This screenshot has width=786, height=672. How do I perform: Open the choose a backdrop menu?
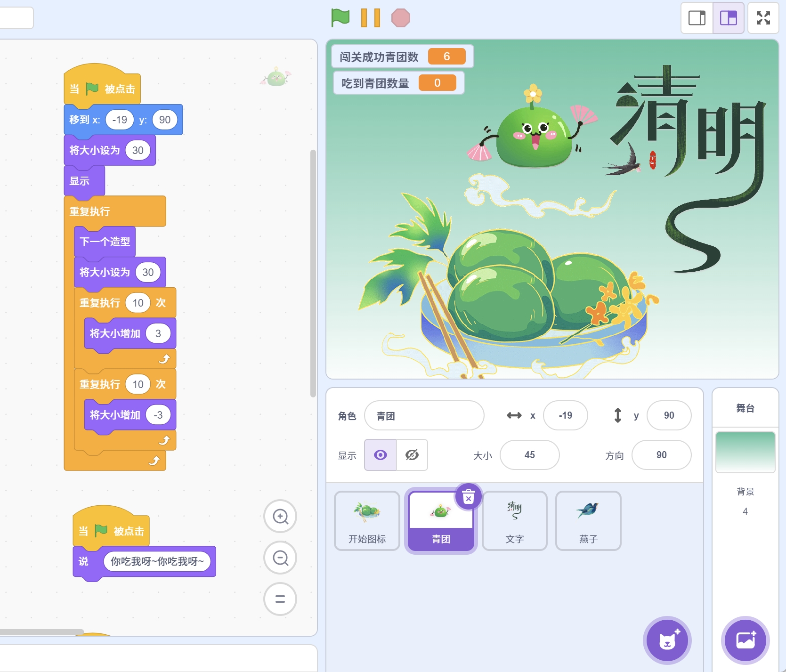pyautogui.click(x=745, y=640)
